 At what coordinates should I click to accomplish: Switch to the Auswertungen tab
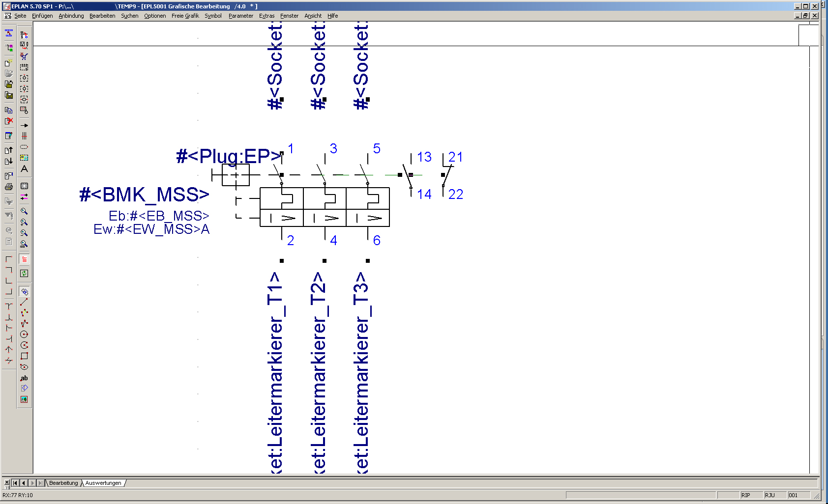coord(103,483)
